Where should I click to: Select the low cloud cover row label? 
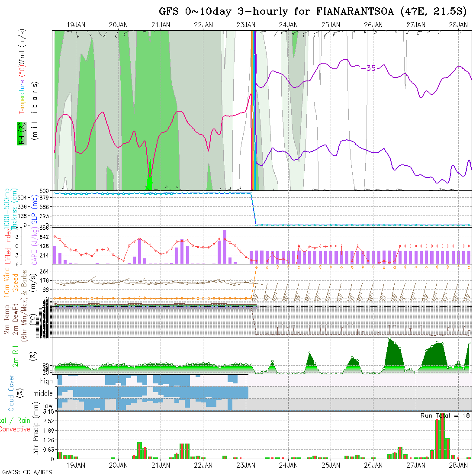(48, 406)
